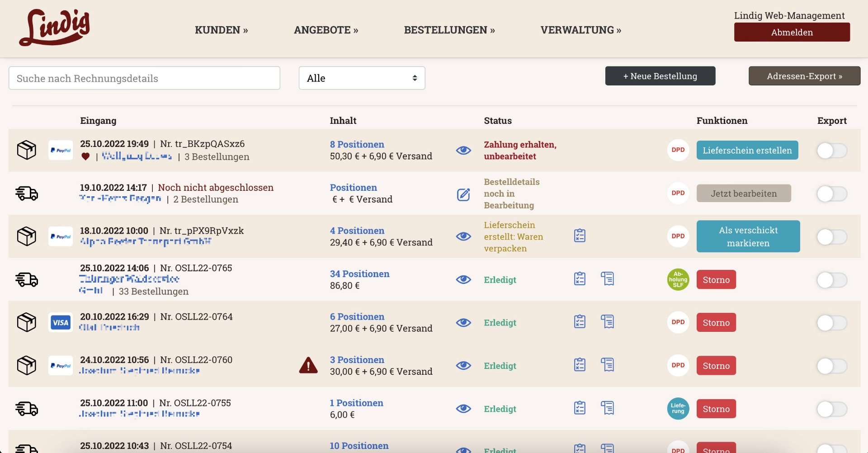Click edit pencil icon for unfinished order

click(x=463, y=194)
